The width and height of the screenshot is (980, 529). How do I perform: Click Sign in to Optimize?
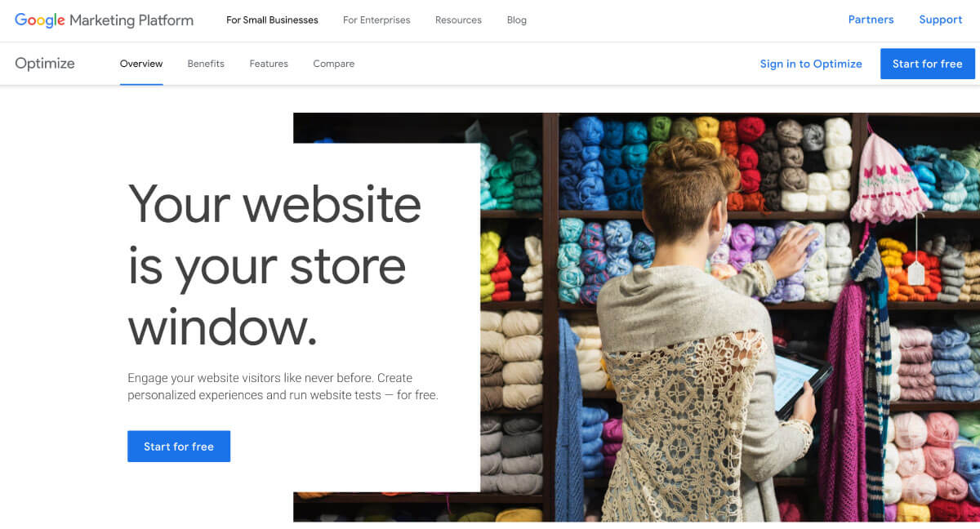(811, 64)
